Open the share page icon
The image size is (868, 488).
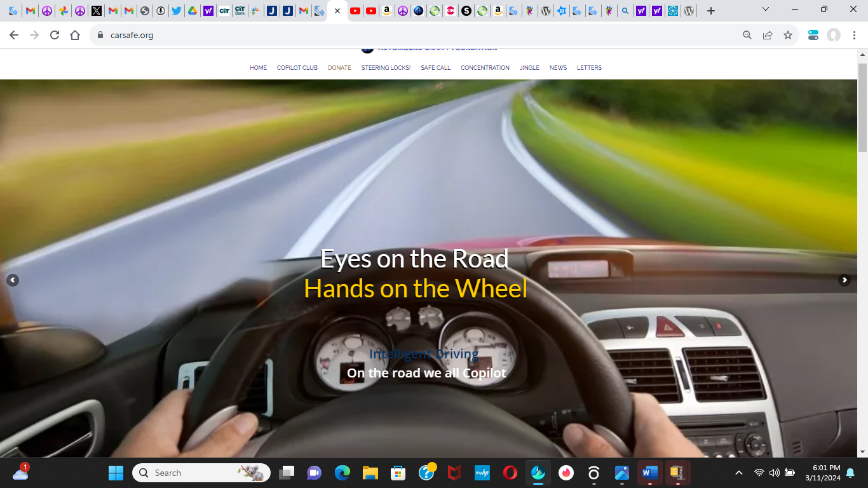click(x=768, y=36)
